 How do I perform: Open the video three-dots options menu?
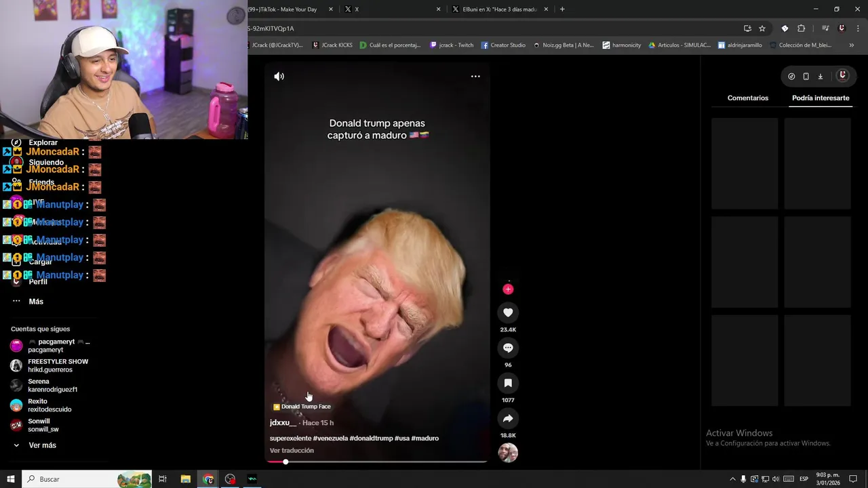point(475,77)
